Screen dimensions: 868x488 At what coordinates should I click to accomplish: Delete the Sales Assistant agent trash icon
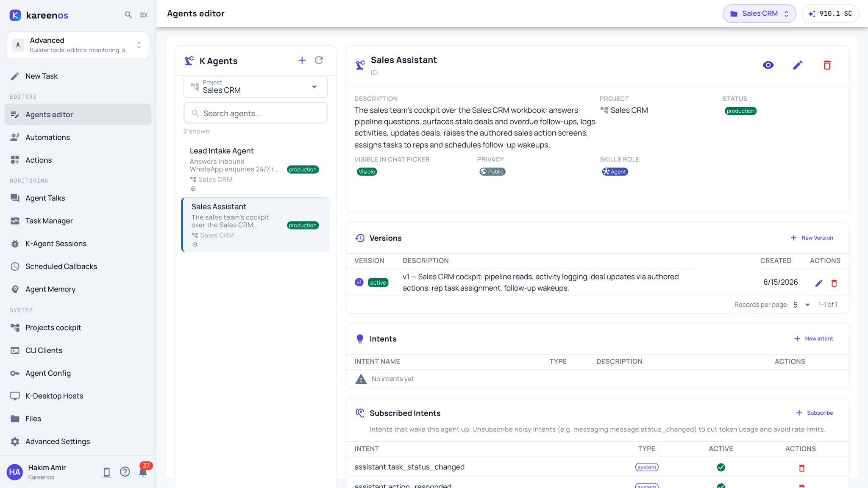[x=827, y=65]
